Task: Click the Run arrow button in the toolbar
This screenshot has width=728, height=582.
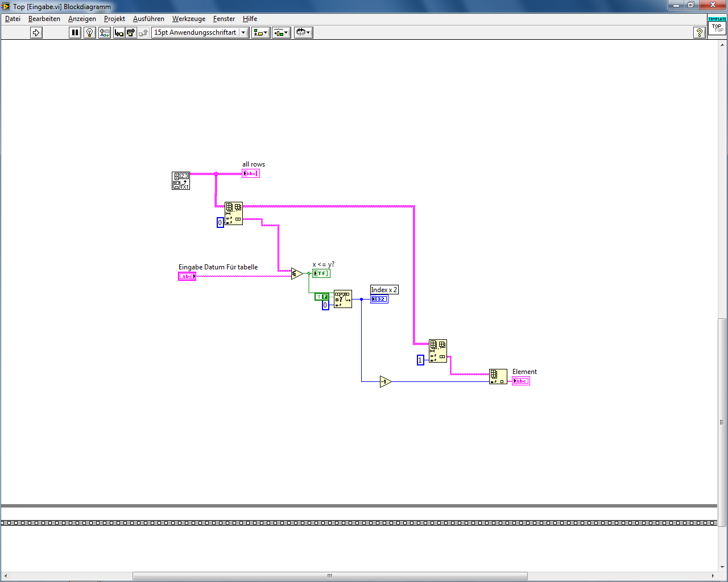Action: pos(36,32)
